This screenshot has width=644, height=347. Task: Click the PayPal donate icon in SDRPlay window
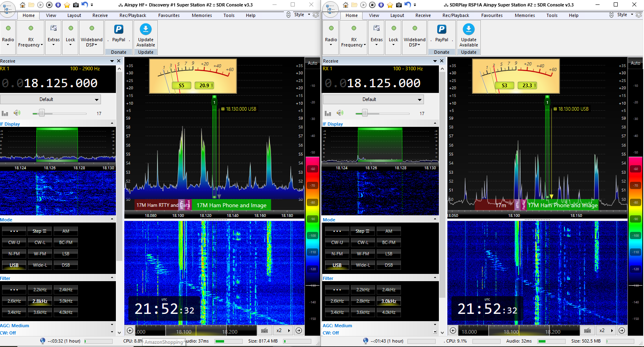[x=442, y=29]
